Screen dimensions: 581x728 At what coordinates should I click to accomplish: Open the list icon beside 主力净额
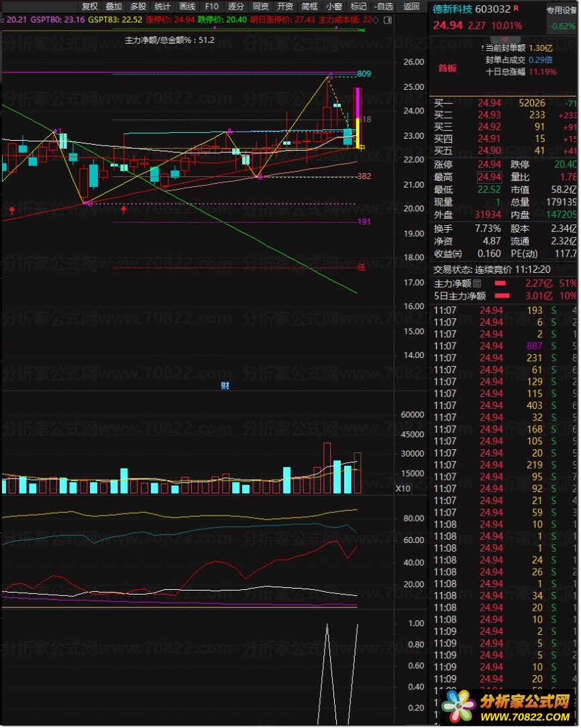point(477,283)
